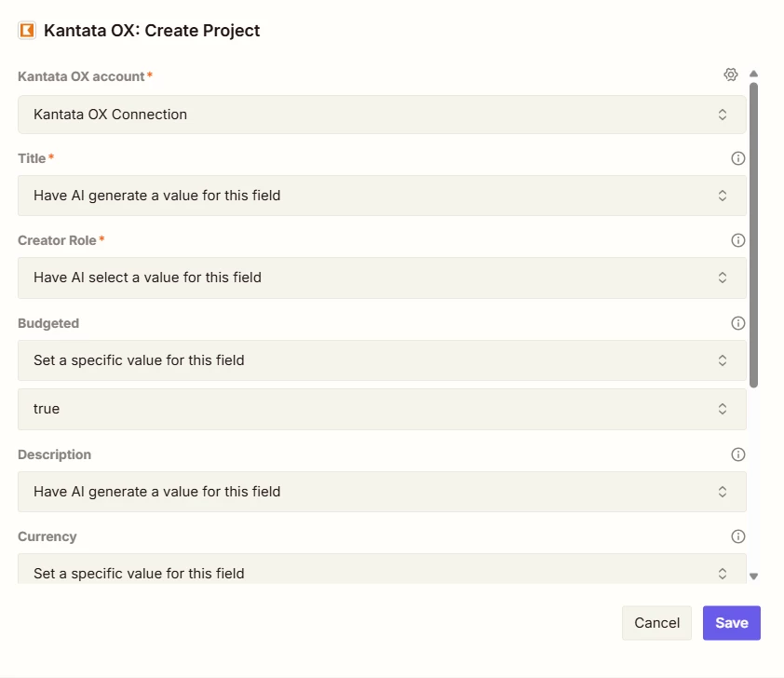Screen dimensions: 784x678
Task: Click the scroll down arrow
Action: click(753, 576)
